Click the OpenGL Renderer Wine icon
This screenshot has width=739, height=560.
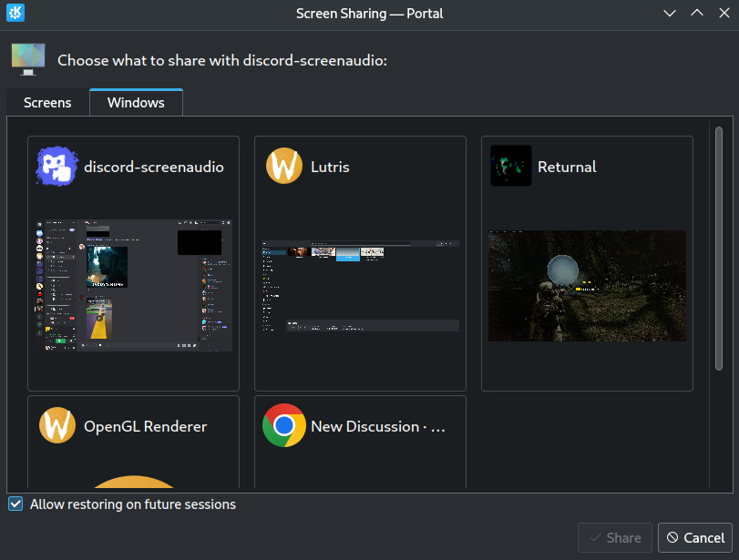pos(57,425)
